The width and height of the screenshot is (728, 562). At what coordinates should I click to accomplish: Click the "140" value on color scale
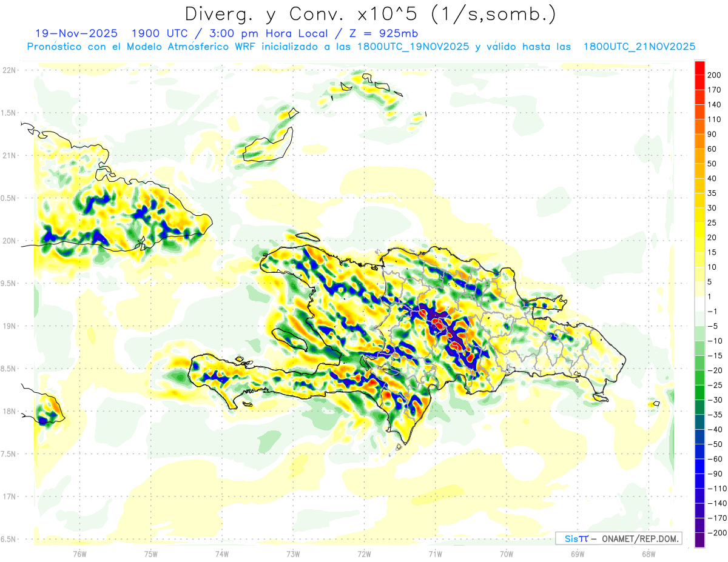click(714, 105)
